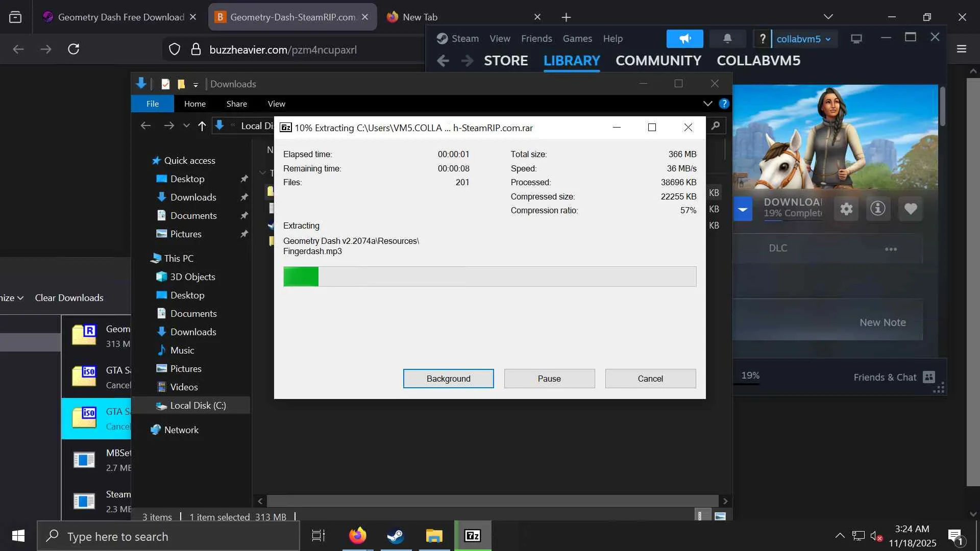Expand the Explorer ribbon chevron

(x=707, y=104)
